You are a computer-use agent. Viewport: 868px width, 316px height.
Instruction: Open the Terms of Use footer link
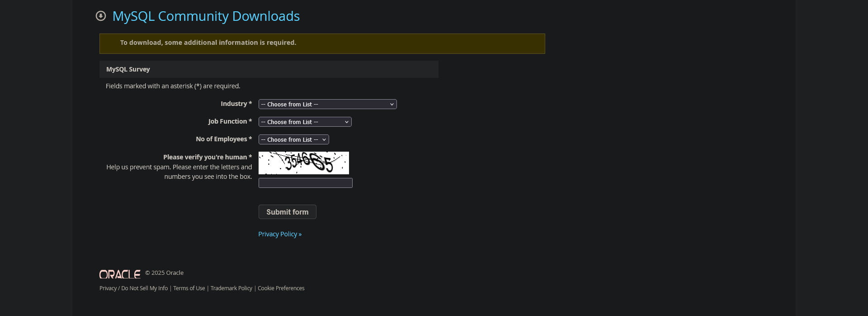click(189, 288)
